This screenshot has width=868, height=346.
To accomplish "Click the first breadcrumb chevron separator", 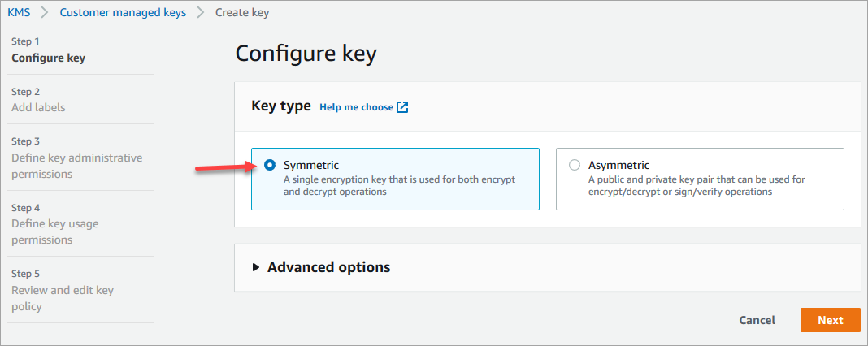I will point(46,12).
